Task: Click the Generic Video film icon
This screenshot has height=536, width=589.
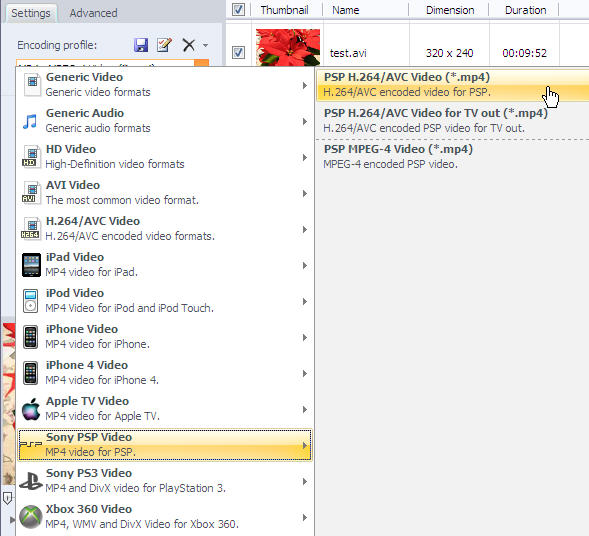Action: click(x=32, y=85)
